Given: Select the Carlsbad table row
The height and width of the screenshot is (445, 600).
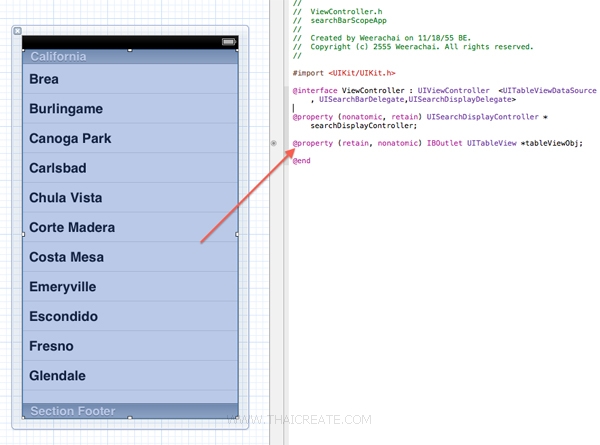Looking at the screenshot, I should point(130,168).
